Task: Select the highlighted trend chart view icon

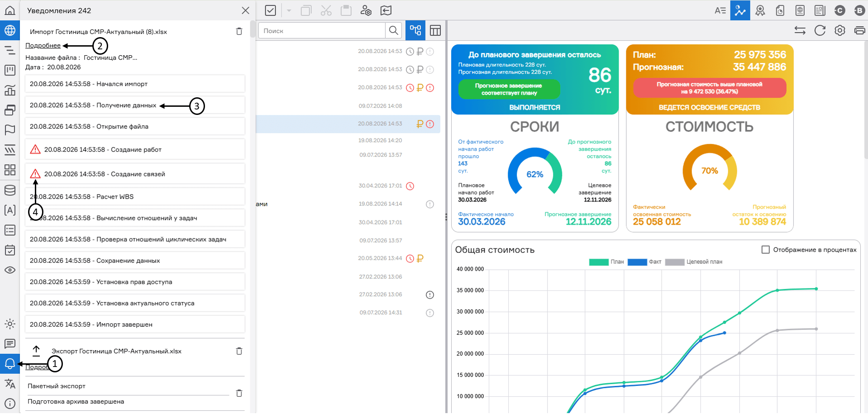Action: point(740,10)
